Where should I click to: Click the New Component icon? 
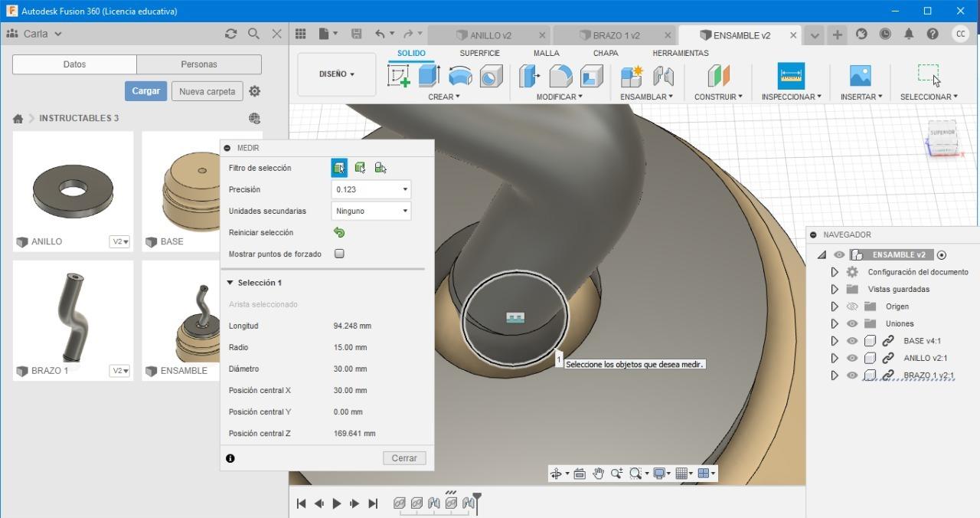click(x=632, y=76)
